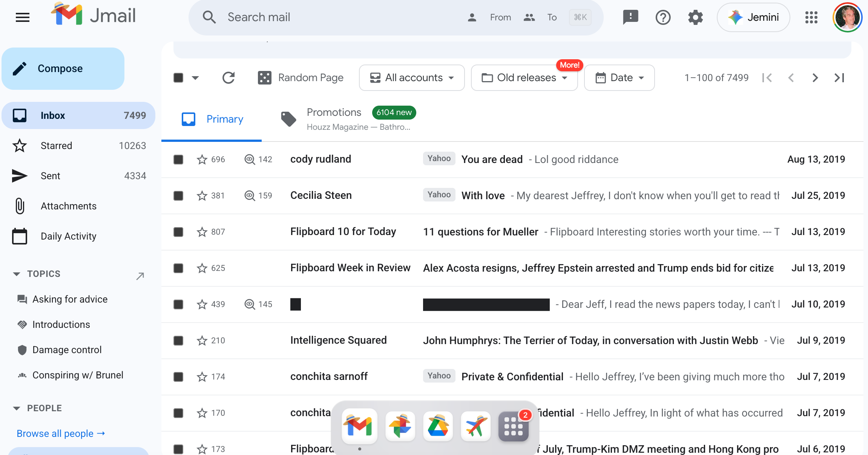
Task: Open the help question mark icon
Action: point(663,17)
